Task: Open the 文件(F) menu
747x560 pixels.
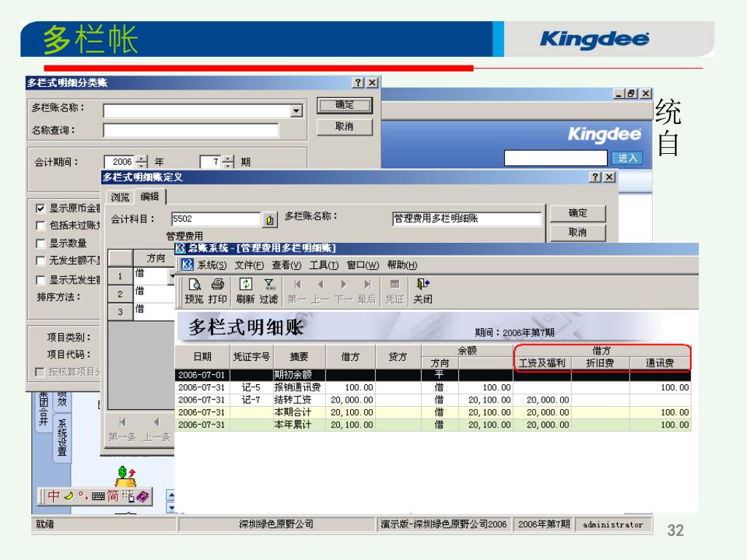Action: (249, 265)
